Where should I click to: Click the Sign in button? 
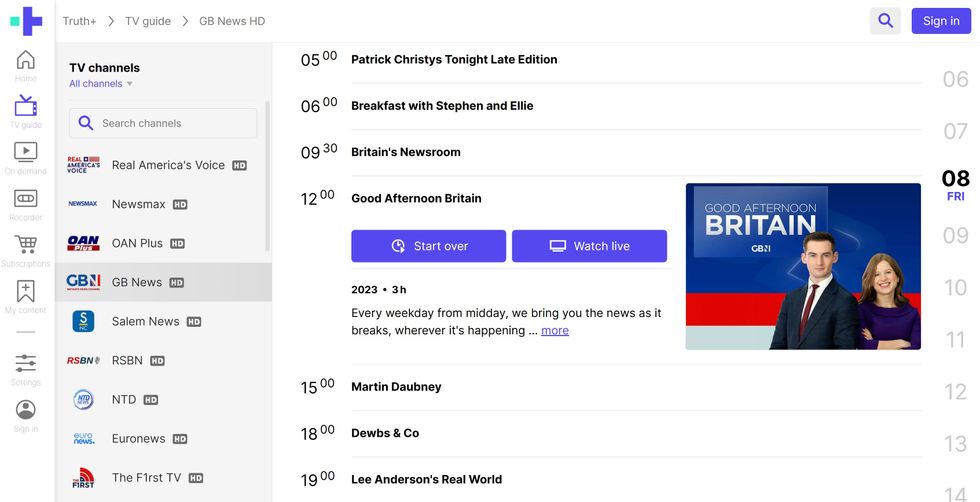tap(941, 21)
